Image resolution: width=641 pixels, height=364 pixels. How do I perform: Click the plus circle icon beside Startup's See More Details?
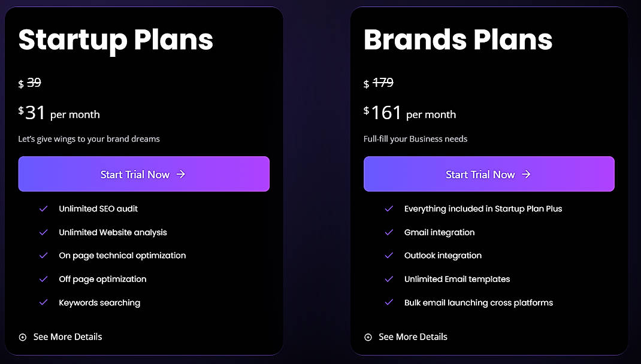tap(22, 337)
